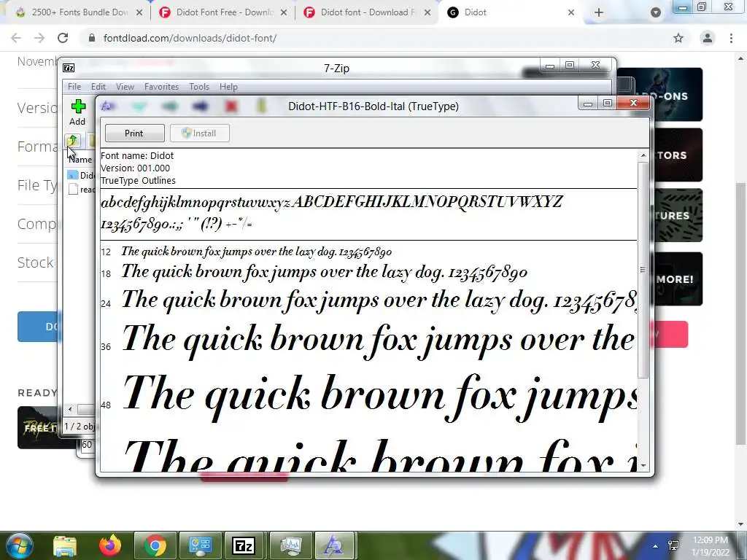Click the 'TrueType Outlines' text
The image size is (747, 560).
pos(138,181)
